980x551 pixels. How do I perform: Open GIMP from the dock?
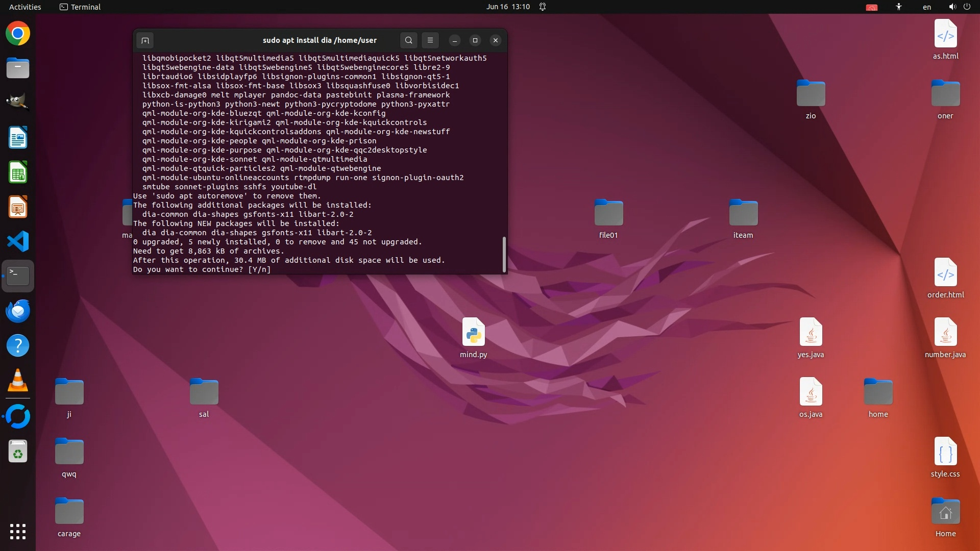[x=18, y=102]
